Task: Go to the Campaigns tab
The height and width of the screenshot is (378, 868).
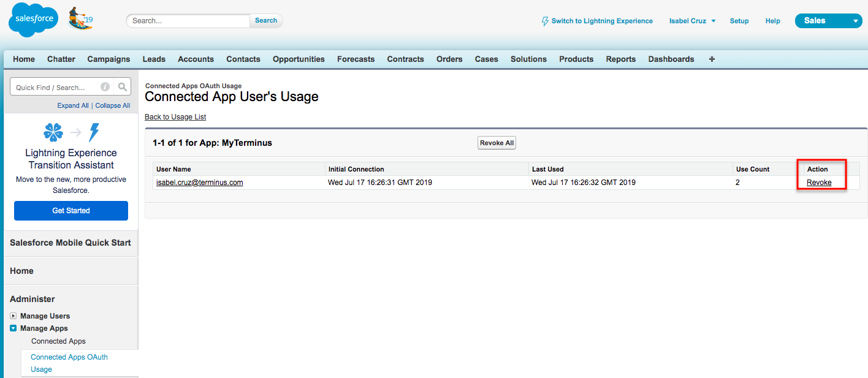Action: click(x=108, y=59)
